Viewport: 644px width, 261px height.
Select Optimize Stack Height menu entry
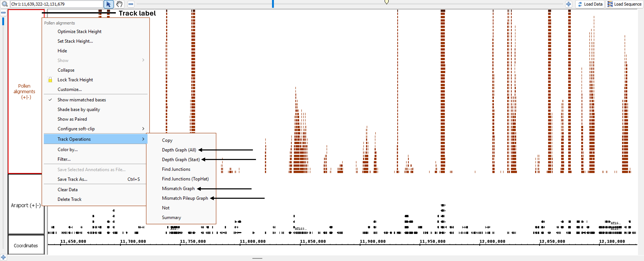click(80, 31)
